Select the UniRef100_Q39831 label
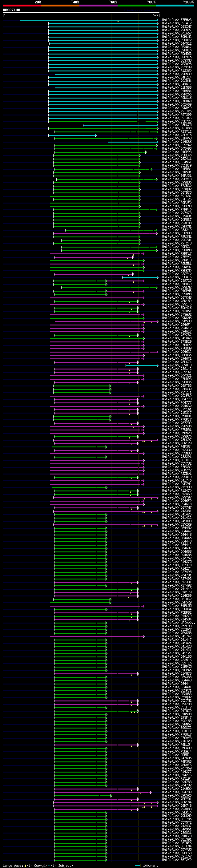 pos(176,833)
